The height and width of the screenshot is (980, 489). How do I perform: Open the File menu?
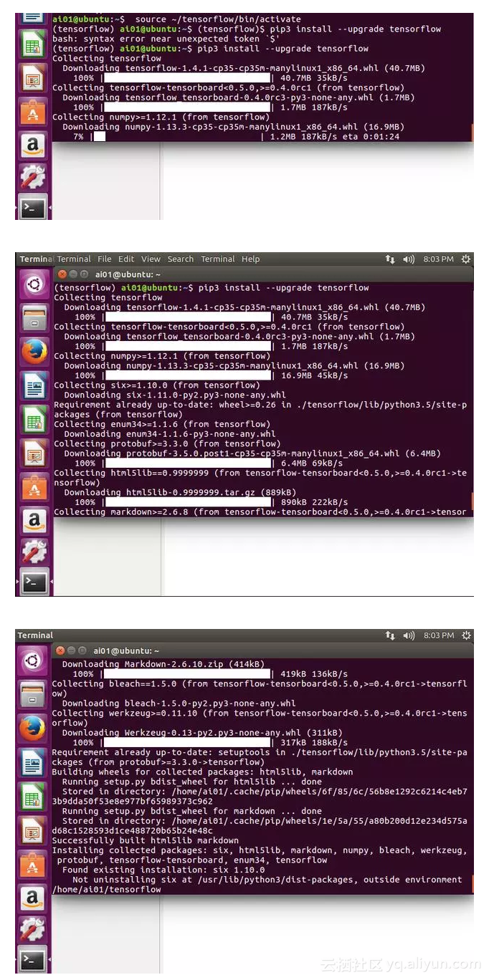[105, 259]
